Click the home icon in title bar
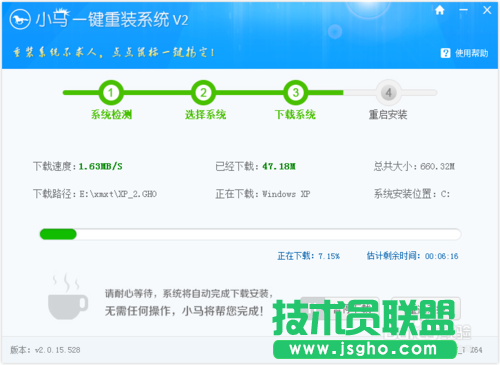500x365 pixels. point(440,10)
